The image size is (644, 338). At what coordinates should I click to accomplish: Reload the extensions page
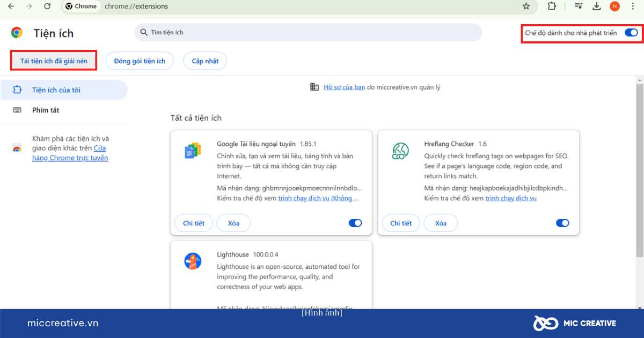[x=47, y=6]
